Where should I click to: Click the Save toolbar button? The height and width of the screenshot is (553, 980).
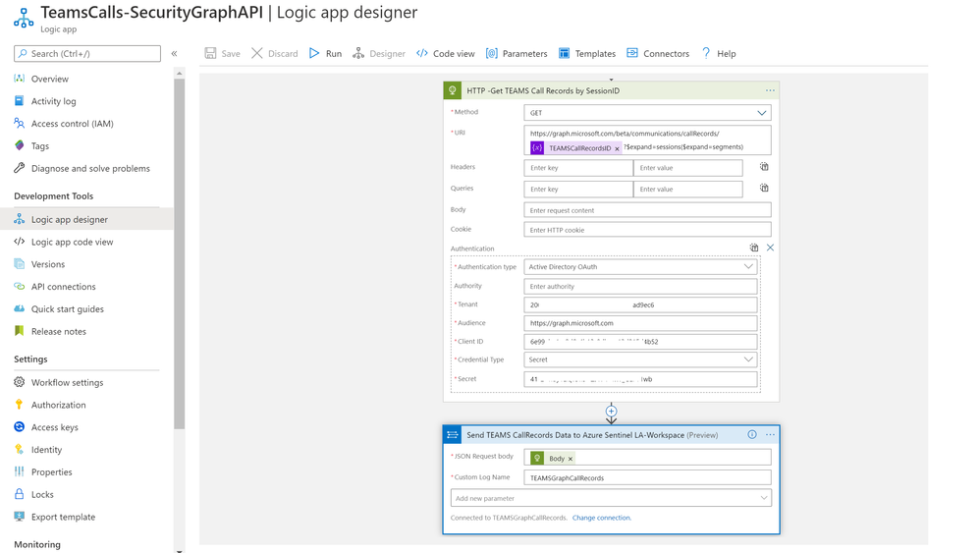(x=223, y=54)
